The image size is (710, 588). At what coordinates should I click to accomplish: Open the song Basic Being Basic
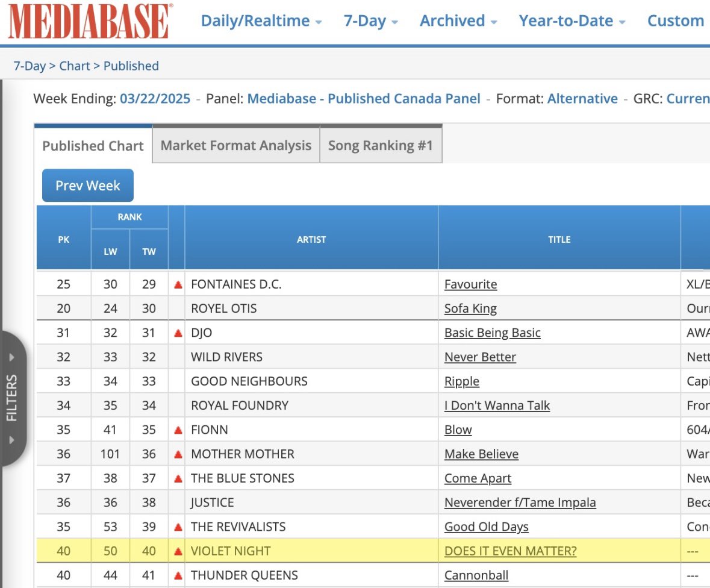coord(492,333)
